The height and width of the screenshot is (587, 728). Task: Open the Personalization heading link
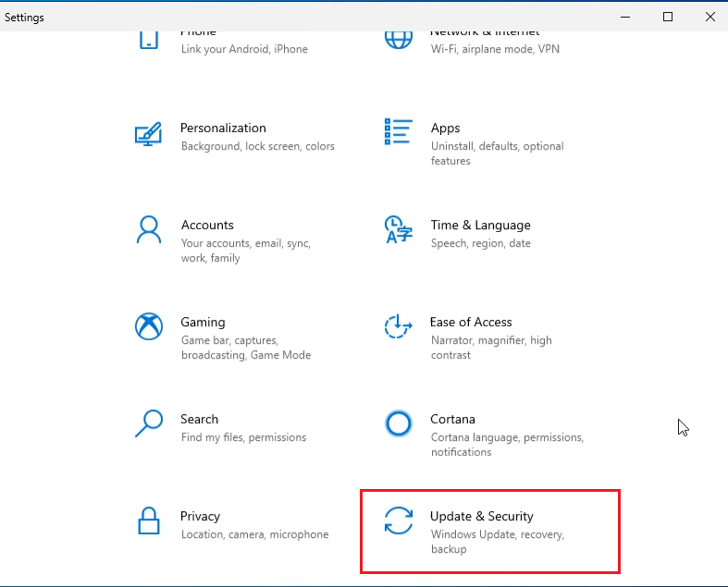(223, 128)
